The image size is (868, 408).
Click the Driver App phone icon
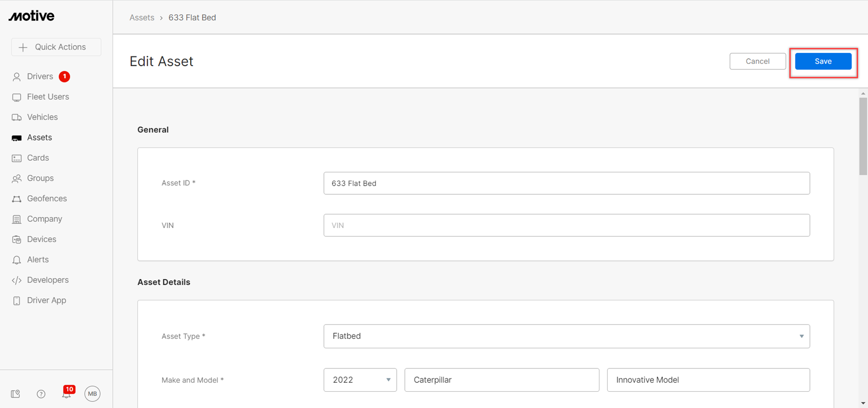point(17,301)
